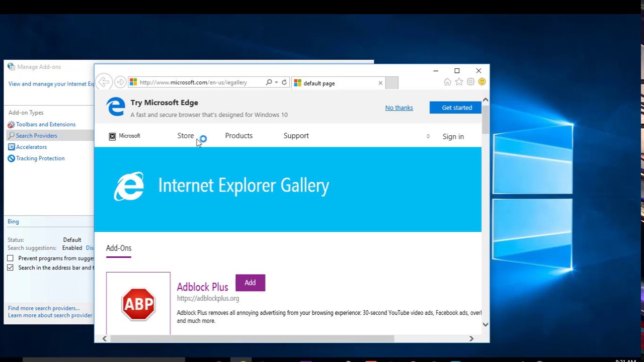Click the smiley feedback icon
This screenshot has height=362, width=644.
click(482, 82)
